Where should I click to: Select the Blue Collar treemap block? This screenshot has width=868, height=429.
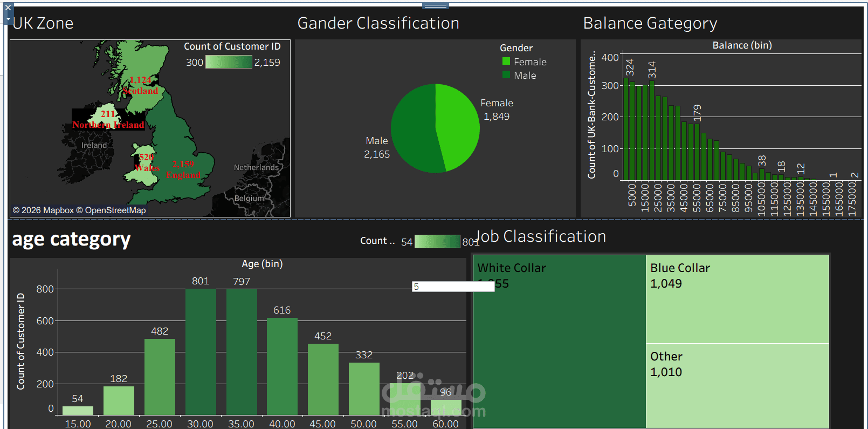click(x=738, y=299)
